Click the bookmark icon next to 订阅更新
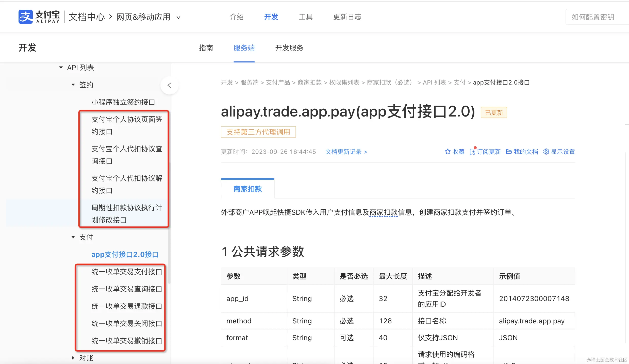Viewport: 629px width, 364px height. pyautogui.click(x=472, y=152)
